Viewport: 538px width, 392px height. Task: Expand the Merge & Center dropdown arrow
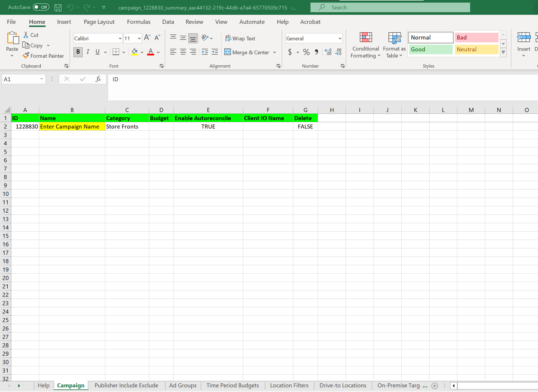point(275,52)
